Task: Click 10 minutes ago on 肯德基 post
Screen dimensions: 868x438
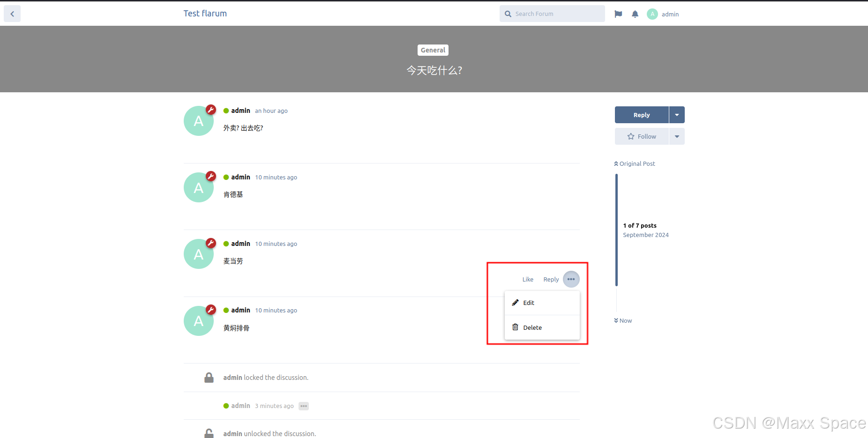Action: point(276,178)
